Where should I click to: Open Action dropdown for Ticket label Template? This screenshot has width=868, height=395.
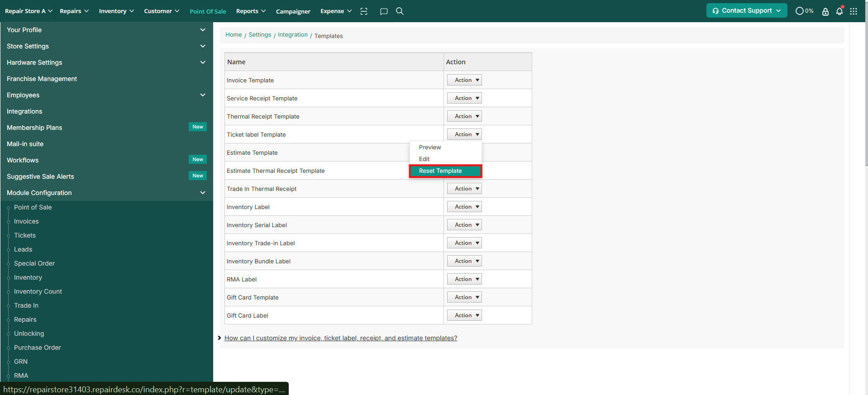464,134
